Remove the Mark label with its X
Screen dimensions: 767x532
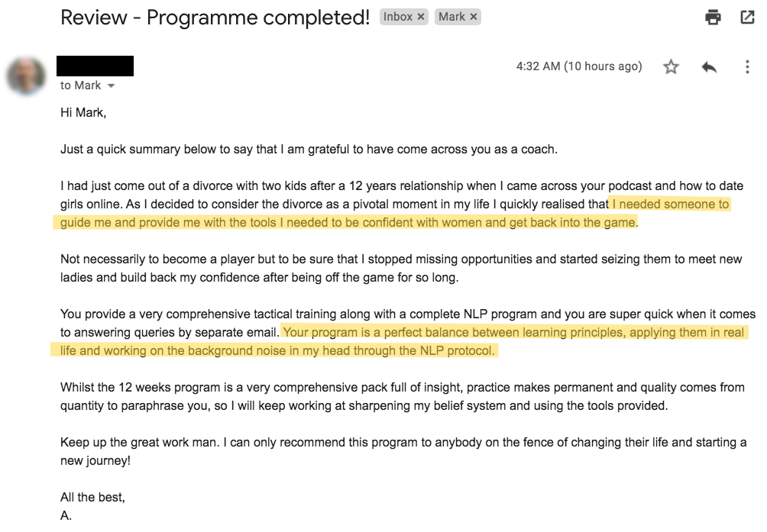click(474, 17)
